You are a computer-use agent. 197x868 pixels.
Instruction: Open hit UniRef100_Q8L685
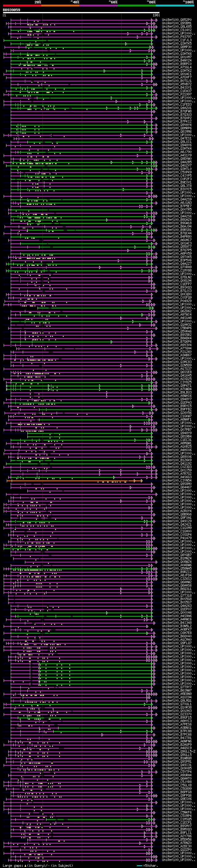(177, 26)
